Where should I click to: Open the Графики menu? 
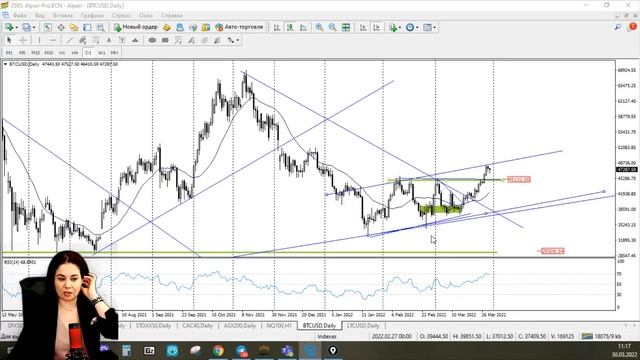point(92,16)
